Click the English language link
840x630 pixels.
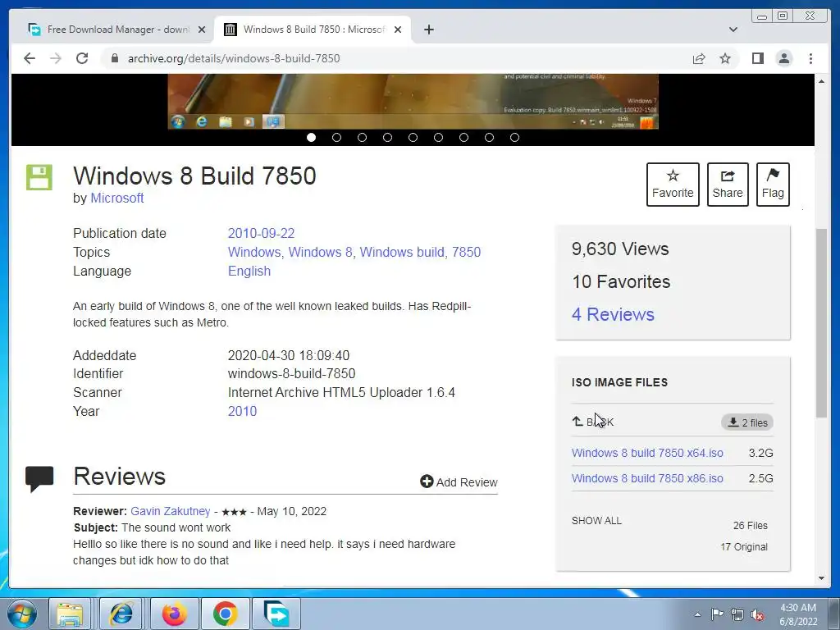(249, 271)
